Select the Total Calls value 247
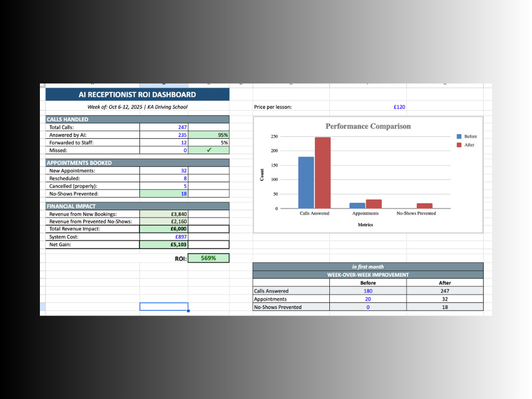The image size is (532, 399). 164,127
